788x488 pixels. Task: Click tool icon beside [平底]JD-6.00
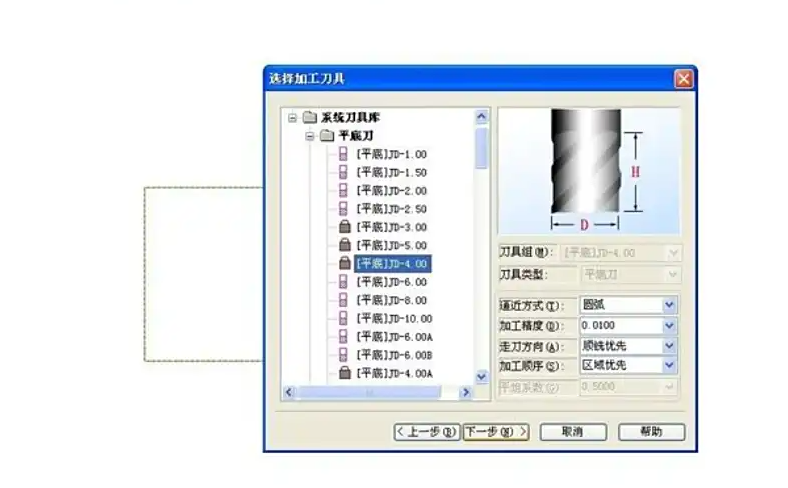[343, 281]
